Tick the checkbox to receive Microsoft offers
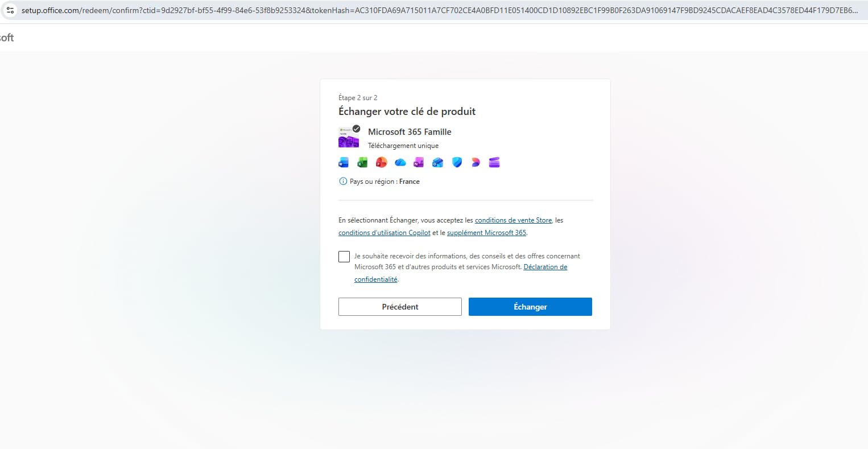The width and height of the screenshot is (868, 449). click(x=344, y=257)
